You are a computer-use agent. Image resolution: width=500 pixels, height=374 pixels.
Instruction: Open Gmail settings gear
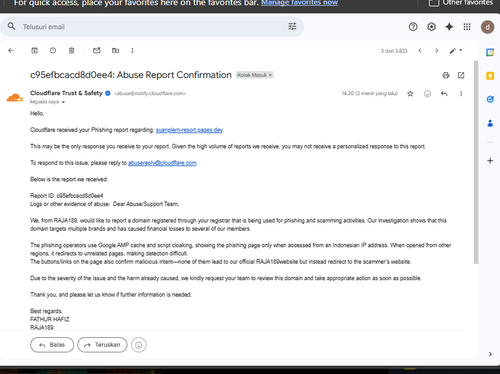tap(431, 27)
